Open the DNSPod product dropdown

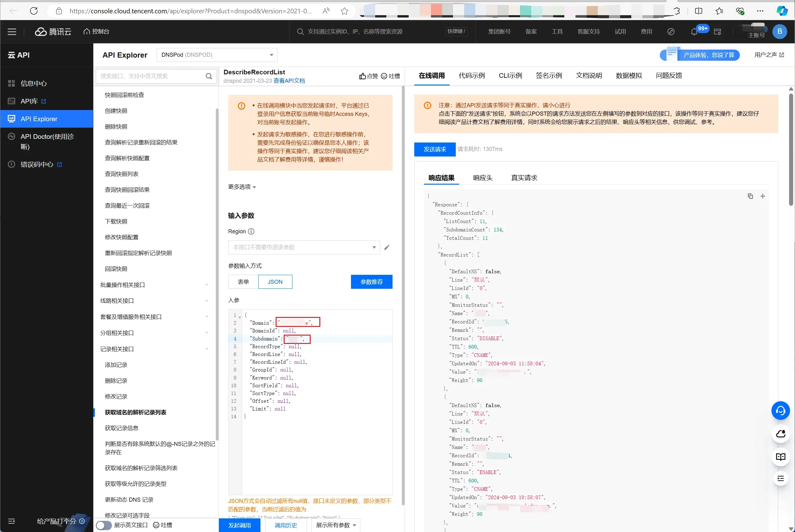217,55
